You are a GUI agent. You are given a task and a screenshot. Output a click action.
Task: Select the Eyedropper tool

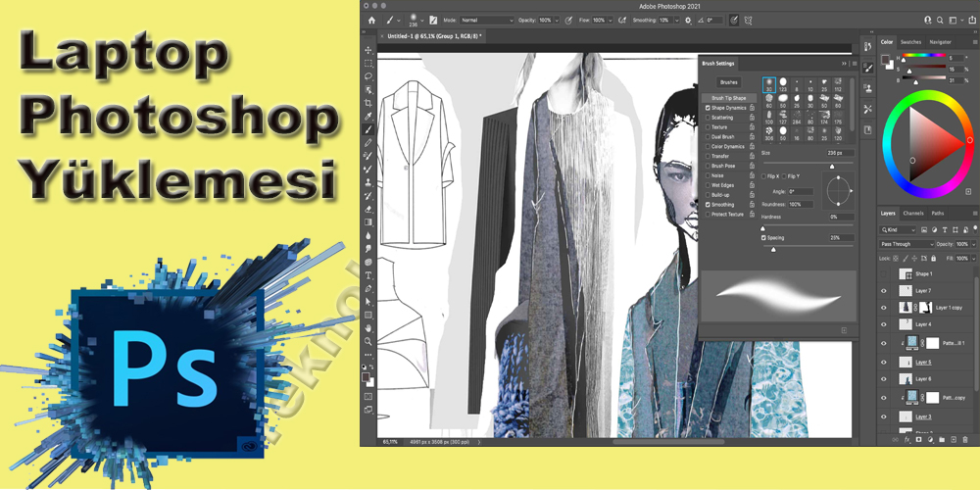click(368, 116)
